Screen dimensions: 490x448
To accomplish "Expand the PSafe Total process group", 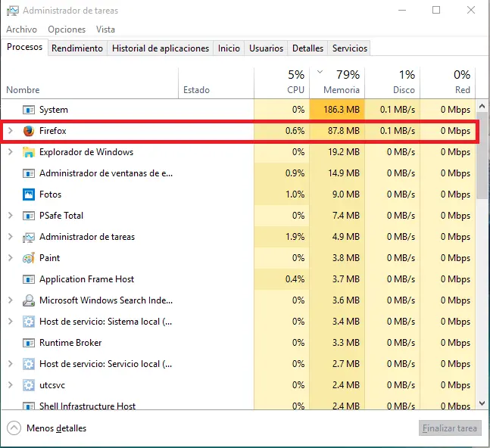I will [11, 216].
